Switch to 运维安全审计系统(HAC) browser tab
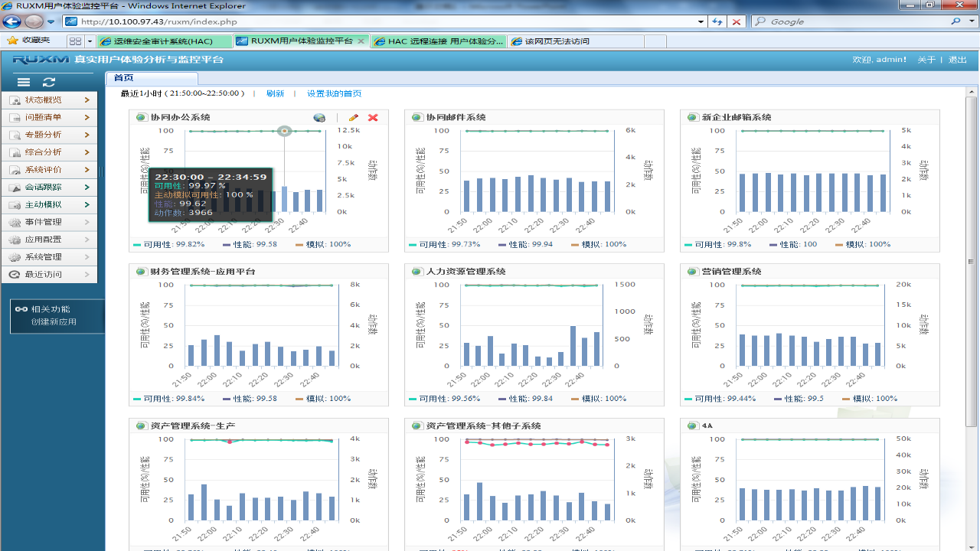 pos(165,41)
